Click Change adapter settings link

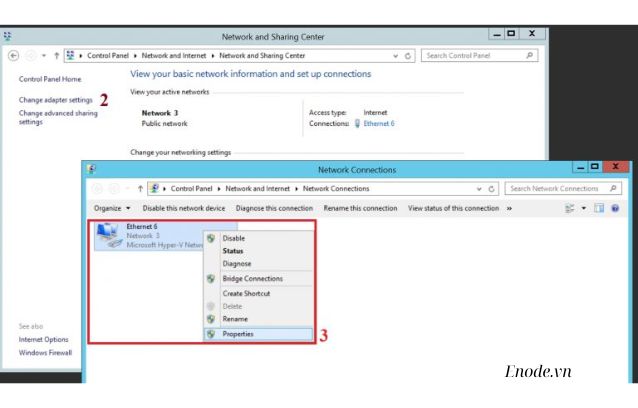(55, 100)
